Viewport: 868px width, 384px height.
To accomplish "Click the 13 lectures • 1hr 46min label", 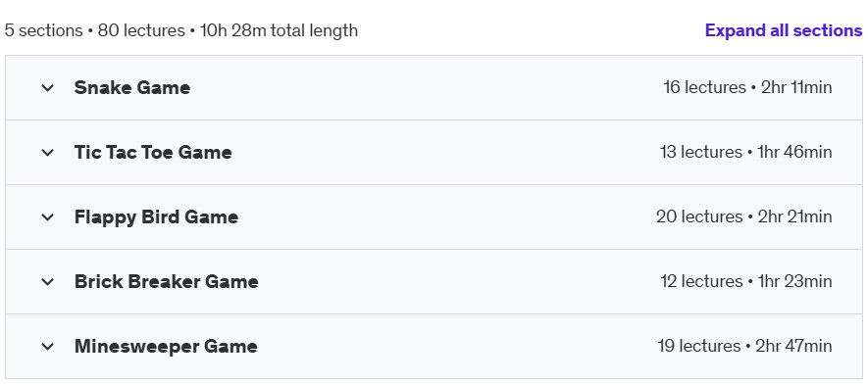I will (x=745, y=152).
